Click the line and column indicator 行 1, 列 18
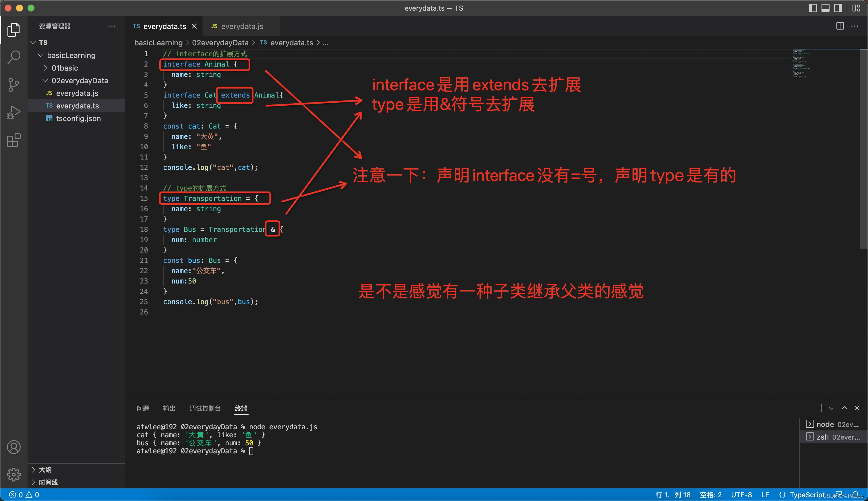Screen dimensions: 868x501 pyautogui.click(x=673, y=495)
